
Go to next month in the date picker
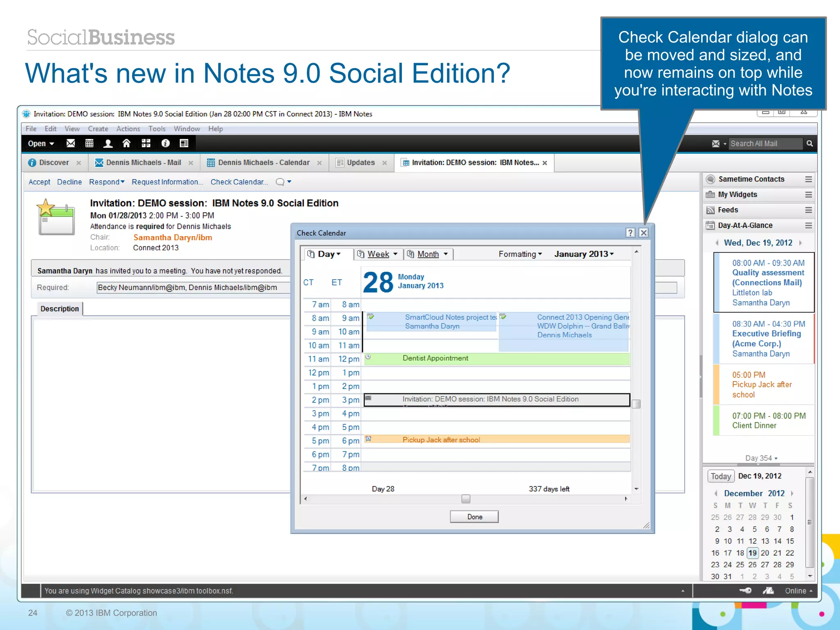(792, 494)
